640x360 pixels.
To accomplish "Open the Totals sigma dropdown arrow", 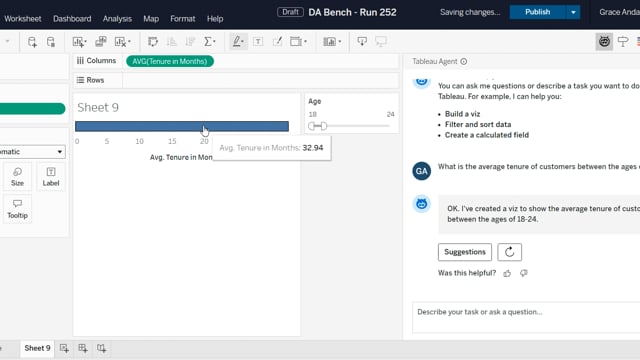I will click(214, 42).
